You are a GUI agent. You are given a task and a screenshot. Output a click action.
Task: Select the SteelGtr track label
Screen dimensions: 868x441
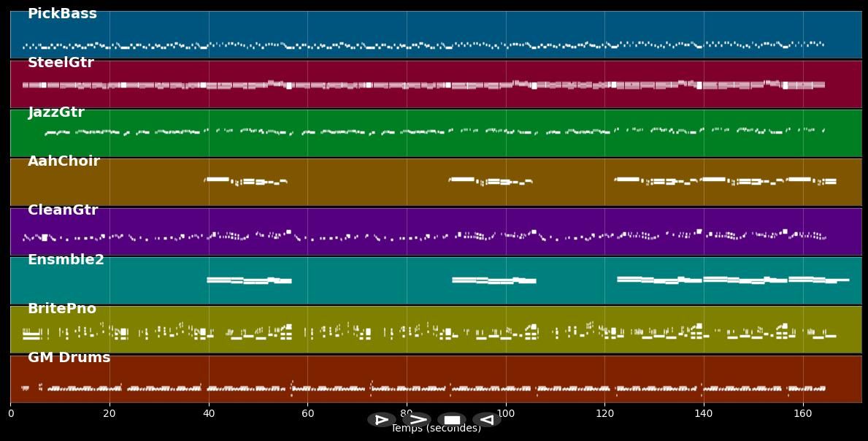coord(61,63)
